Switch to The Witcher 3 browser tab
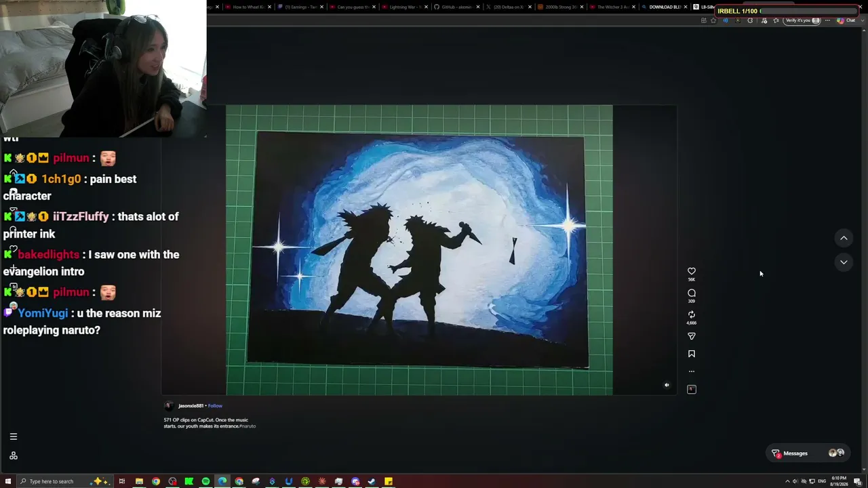The width and height of the screenshot is (868, 488). (613, 7)
